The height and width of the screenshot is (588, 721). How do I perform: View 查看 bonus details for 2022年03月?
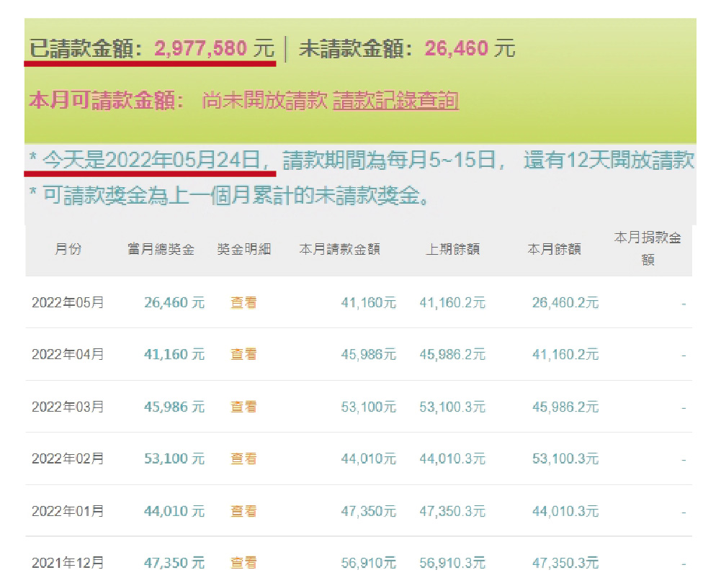pyautogui.click(x=243, y=407)
